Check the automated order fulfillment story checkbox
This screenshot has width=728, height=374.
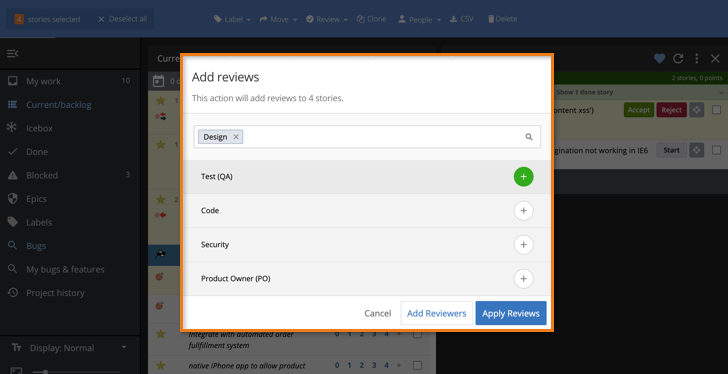(x=417, y=334)
